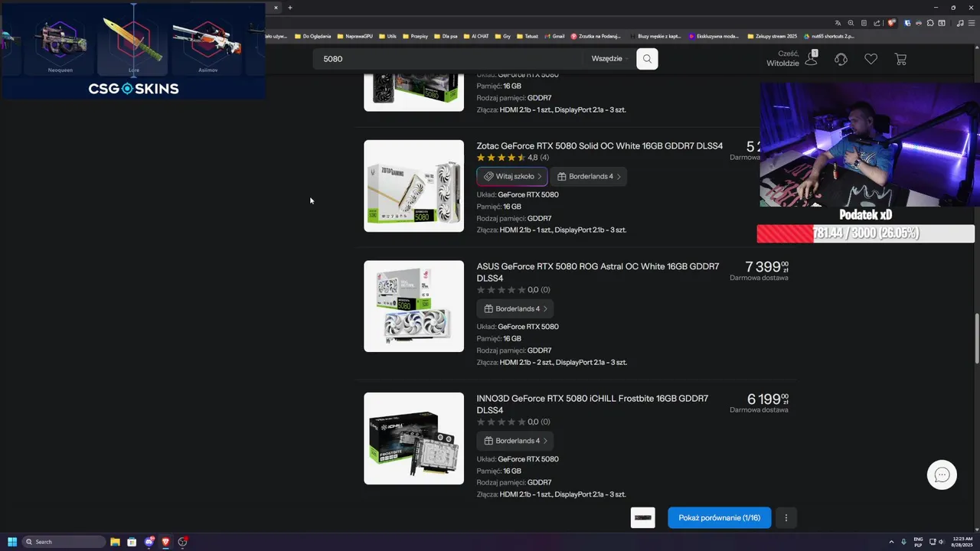
Task: Click the ASUS ROG Astral product image
Action: (413, 306)
